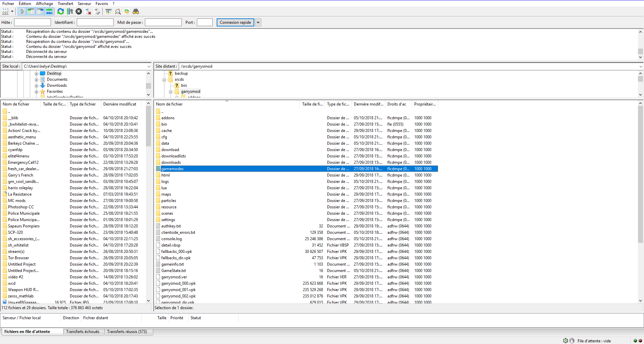Toggle the message log display

pyautogui.click(x=22, y=11)
